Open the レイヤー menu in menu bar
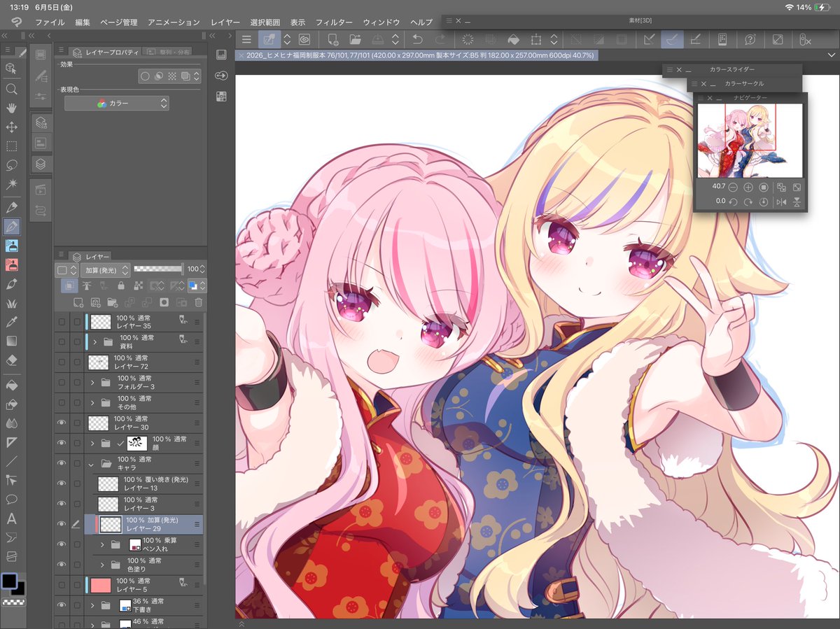 tap(225, 22)
